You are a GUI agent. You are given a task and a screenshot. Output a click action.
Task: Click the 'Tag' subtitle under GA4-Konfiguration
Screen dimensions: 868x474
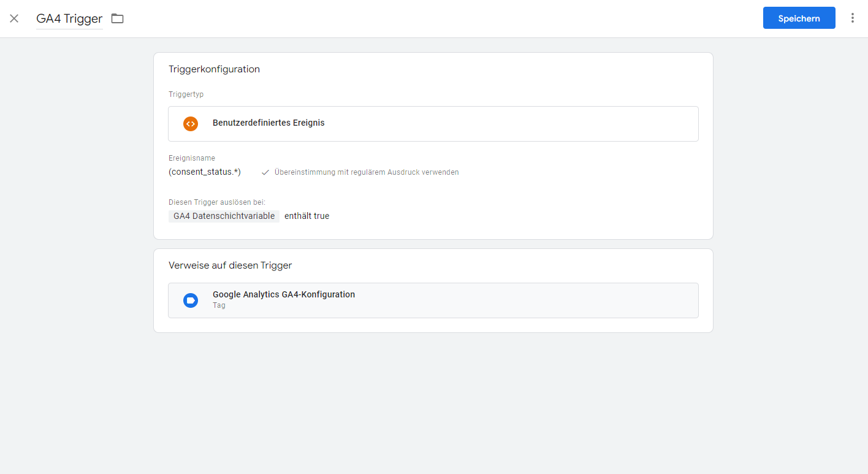click(x=219, y=305)
